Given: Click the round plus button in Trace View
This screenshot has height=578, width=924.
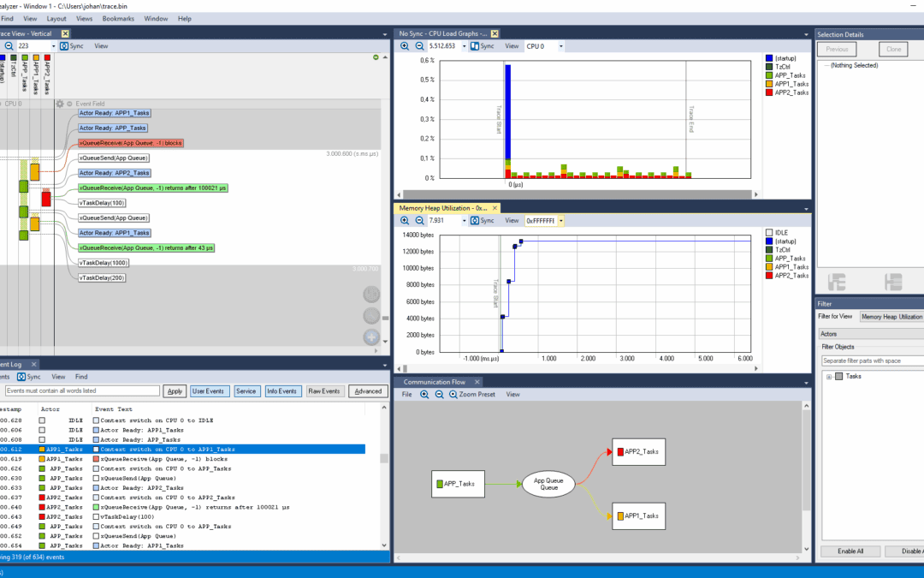Looking at the screenshot, I should [371, 337].
